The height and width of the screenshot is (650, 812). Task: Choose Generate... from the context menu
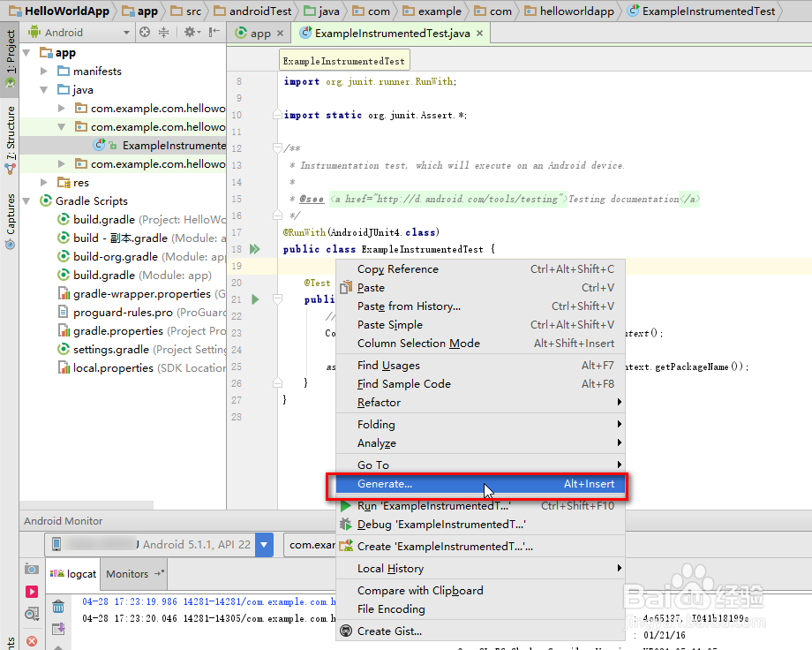480,484
